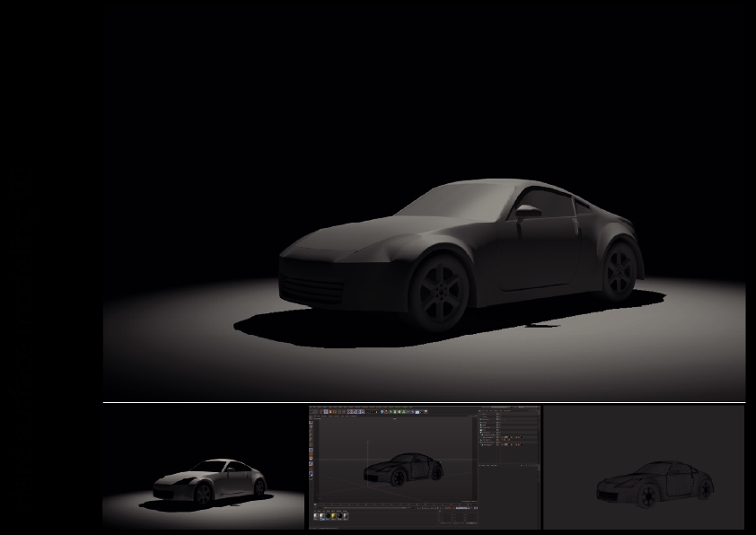Click Render to Picture Viewer icon
The image size is (756, 535).
[x=373, y=412]
